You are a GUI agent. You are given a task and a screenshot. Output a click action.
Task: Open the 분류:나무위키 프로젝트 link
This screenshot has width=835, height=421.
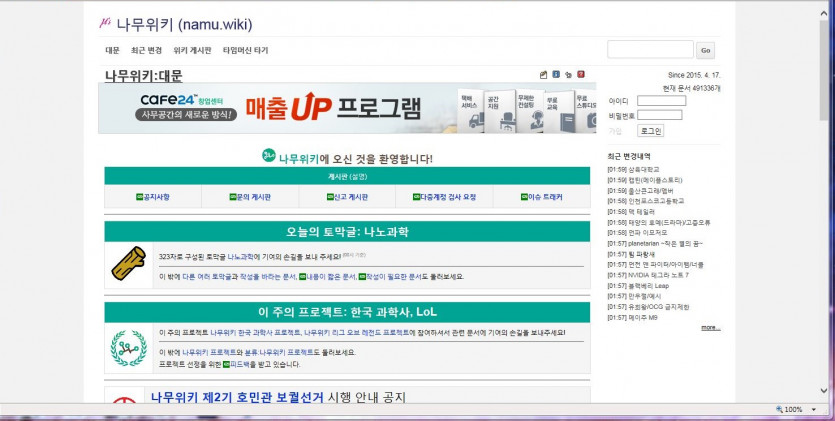[x=279, y=352]
